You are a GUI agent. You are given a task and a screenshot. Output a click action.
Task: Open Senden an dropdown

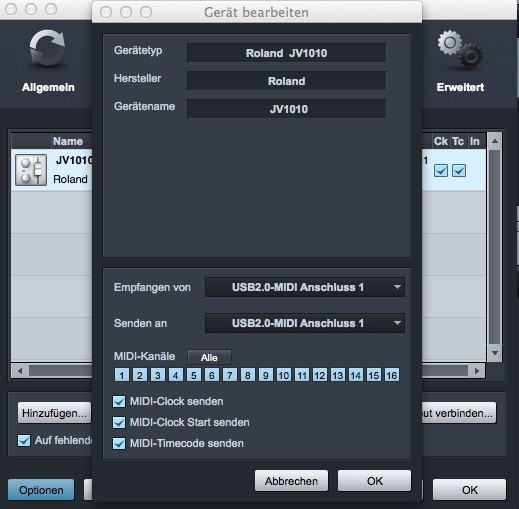tap(305, 323)
